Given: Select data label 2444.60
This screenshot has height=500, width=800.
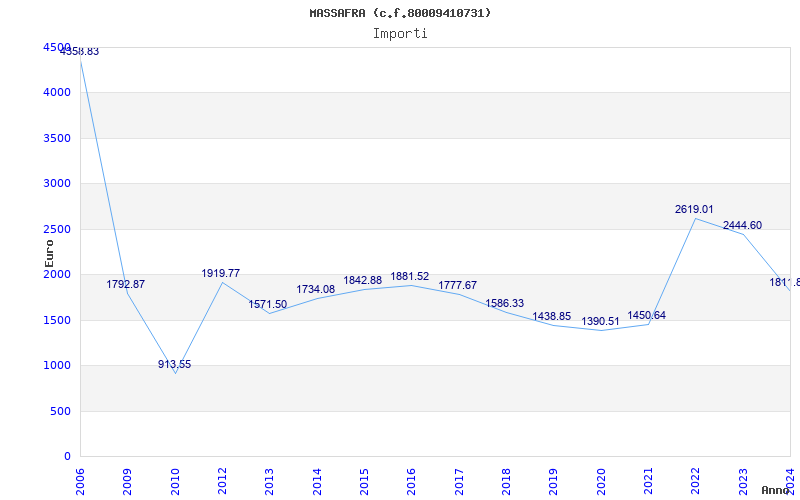Looking at the screenshot, I should pos(742,226).
